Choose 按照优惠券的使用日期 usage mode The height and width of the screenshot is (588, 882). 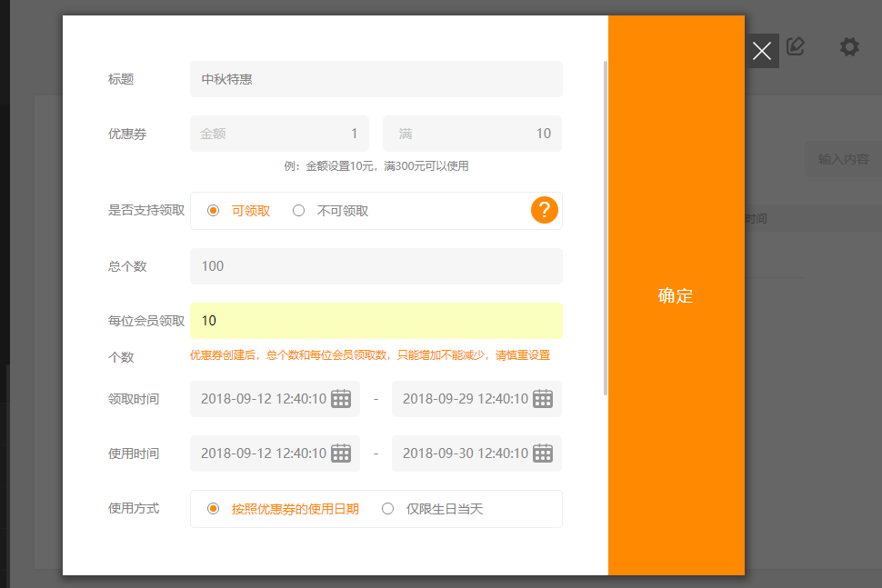click(x=214, y=509)
